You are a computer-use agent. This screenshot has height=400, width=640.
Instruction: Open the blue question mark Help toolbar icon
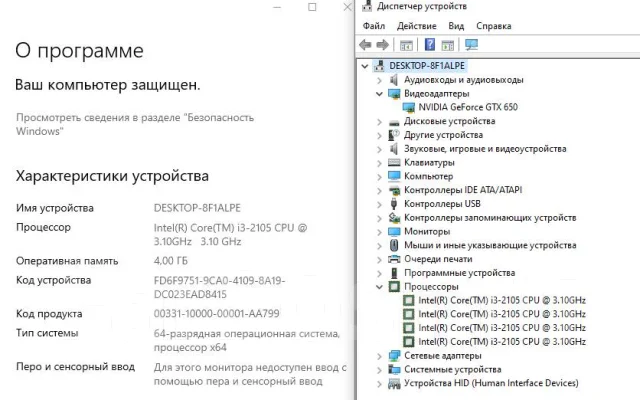pos(430,44)
